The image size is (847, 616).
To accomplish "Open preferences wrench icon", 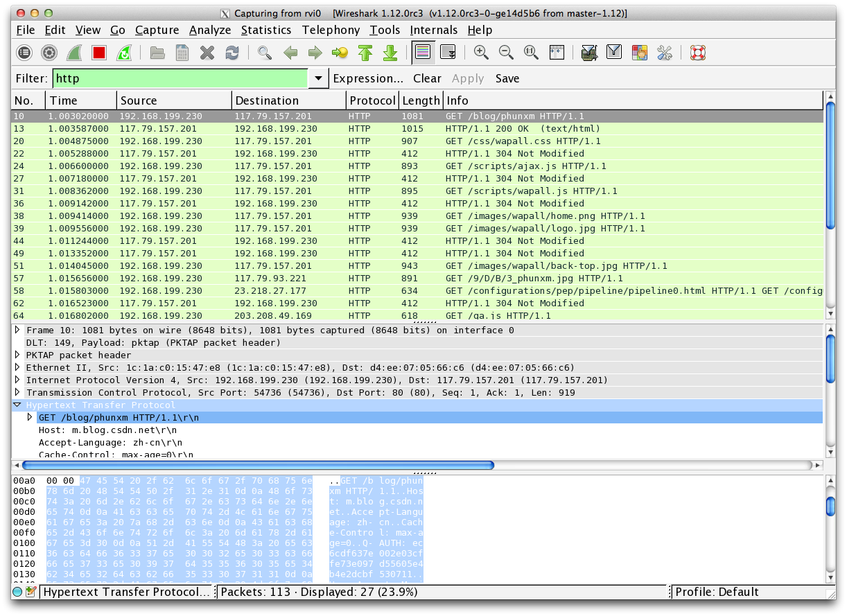I will [x=664, y=53].
